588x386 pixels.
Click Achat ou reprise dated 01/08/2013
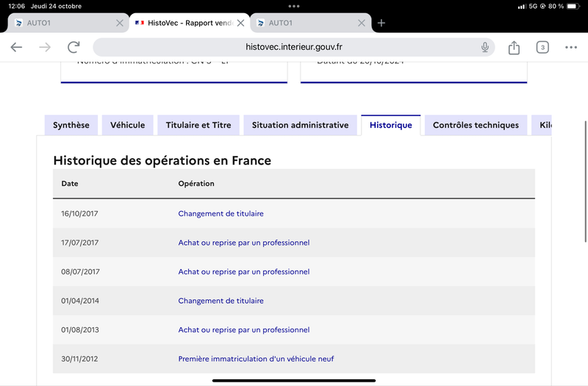click(x=244, y=329)
